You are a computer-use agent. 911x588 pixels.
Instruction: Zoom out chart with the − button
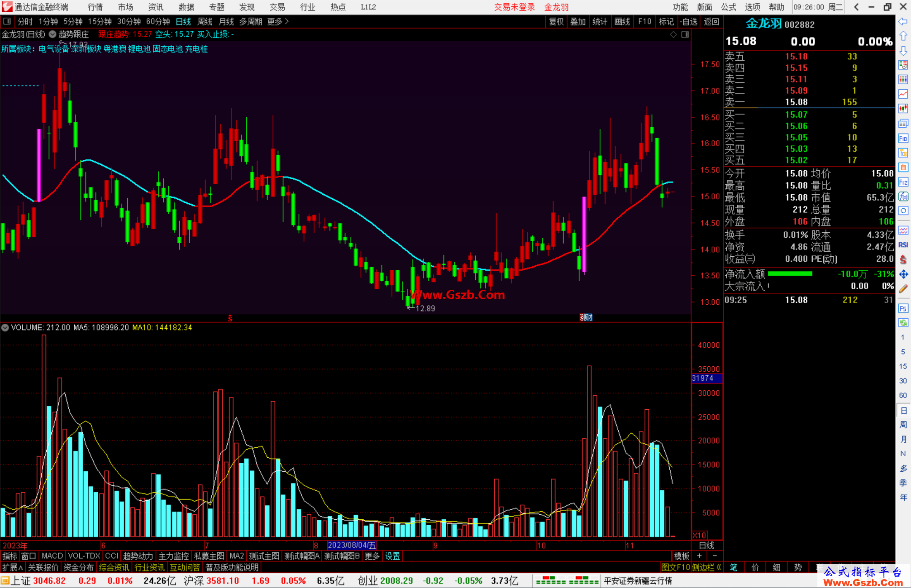pos(714,556)
